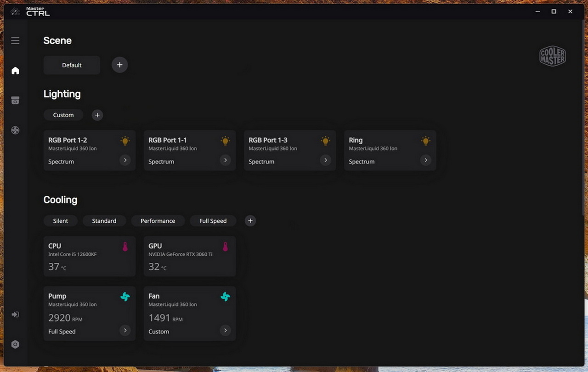
Task: Click the CPU thermometer icon
Action: [125, 247]
